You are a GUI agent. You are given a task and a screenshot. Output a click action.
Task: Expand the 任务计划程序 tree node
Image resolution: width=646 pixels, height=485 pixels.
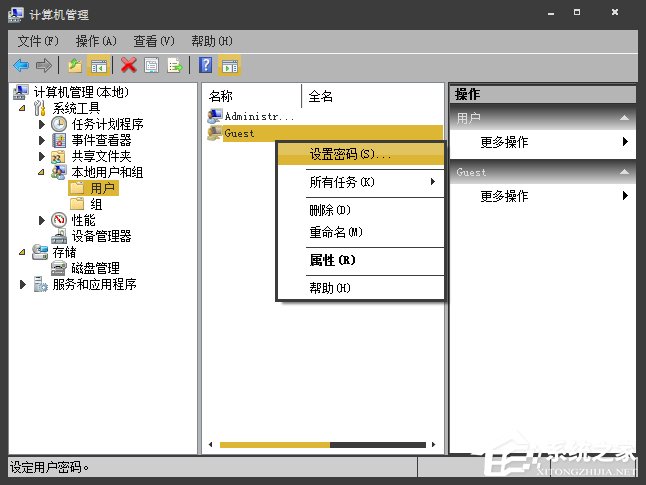point(41,125)
